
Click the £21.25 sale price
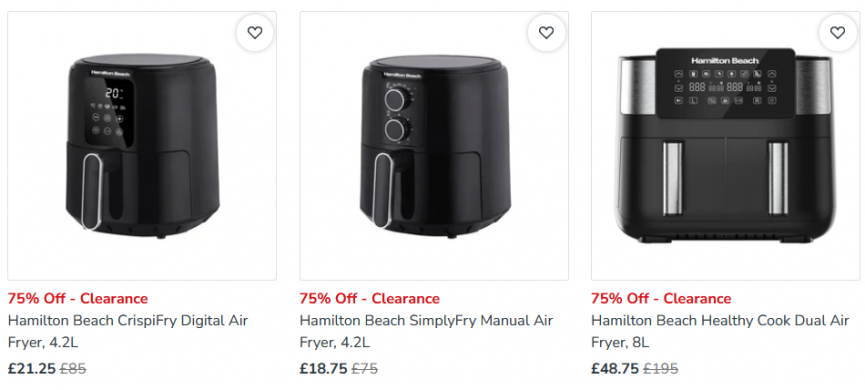click(31, 368)
